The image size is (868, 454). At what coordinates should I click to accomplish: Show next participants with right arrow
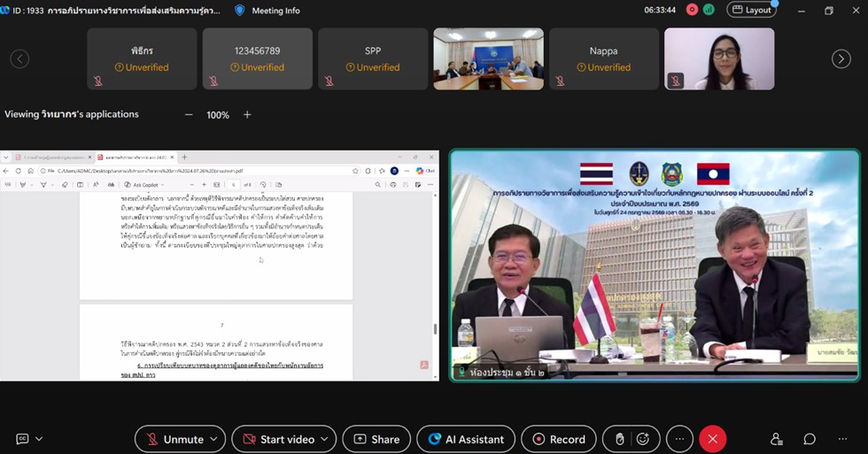[x=841, y=58]
